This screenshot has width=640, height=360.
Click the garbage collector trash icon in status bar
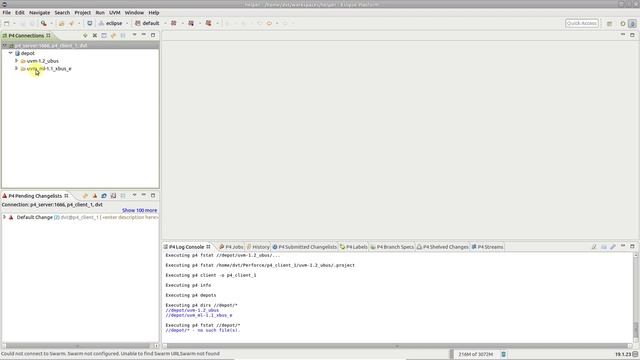point(504,354)
